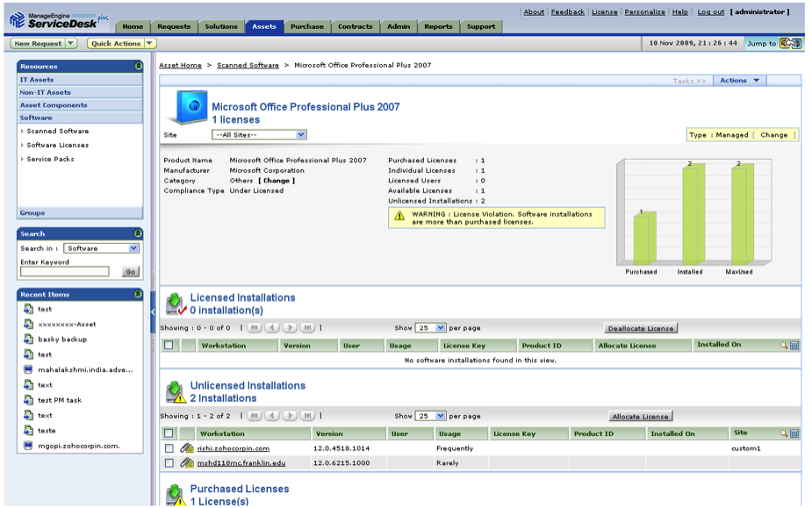Screen dimensions: 812x508
Task: Click the sidebar collapse arrow handle
Action: click(152, 311)
